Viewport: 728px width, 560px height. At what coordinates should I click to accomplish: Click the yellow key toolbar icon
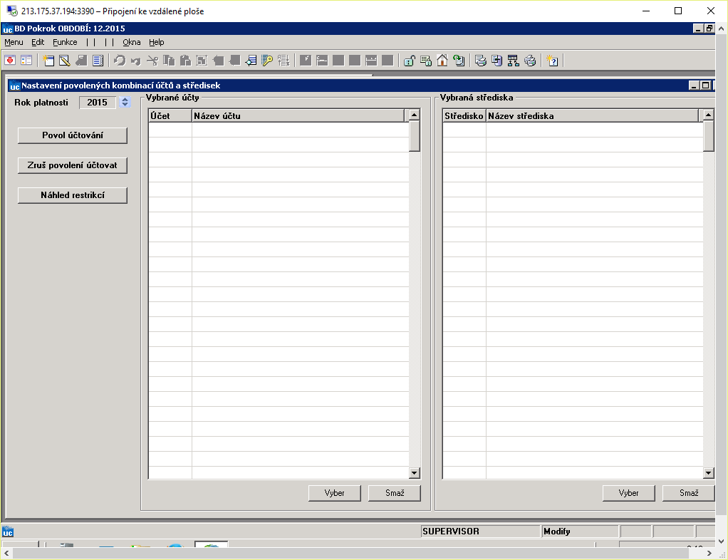point(267,61)
